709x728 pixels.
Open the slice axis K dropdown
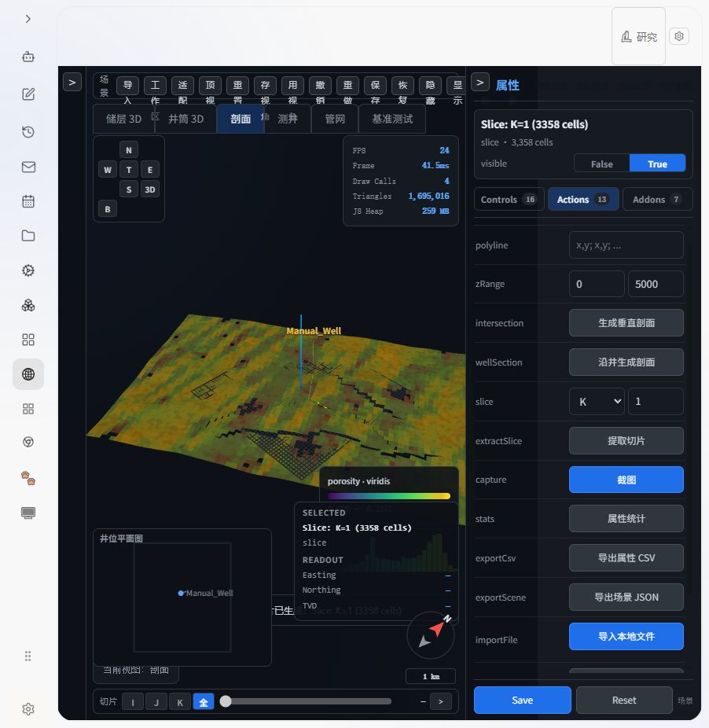point(597,402)
